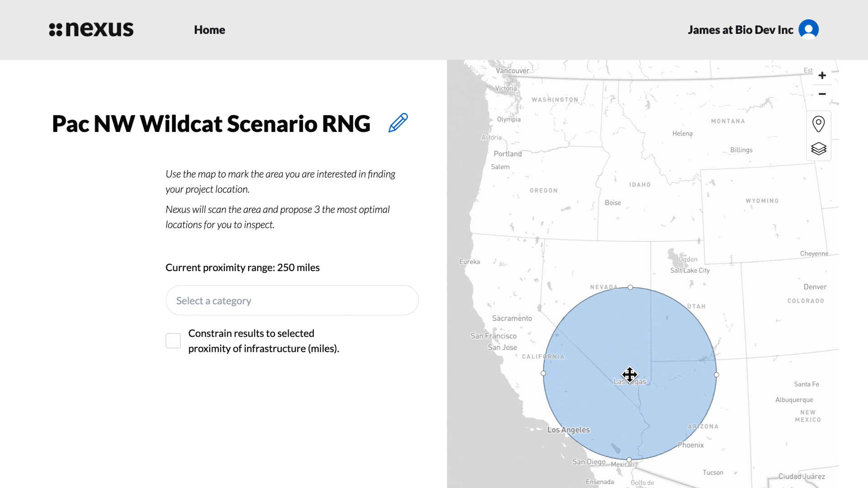This screenshot has width=868, height=488.
Task: Click the Nexus logo
Action: point(91,30)
